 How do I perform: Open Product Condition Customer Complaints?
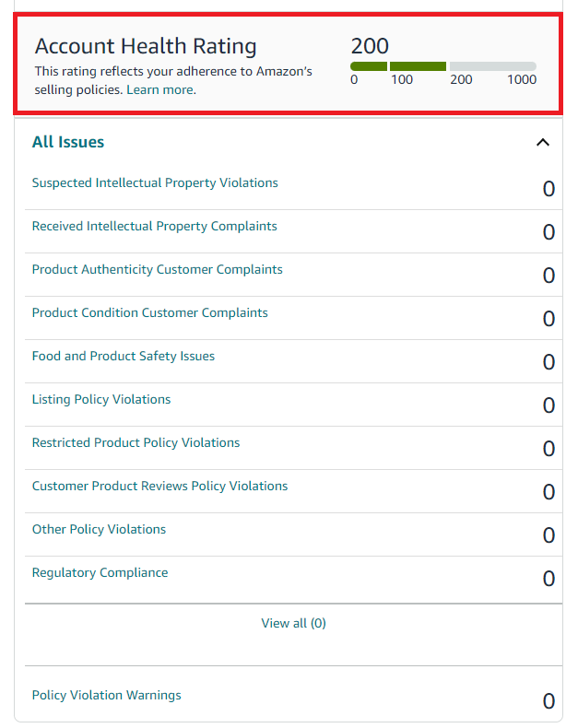149,313
